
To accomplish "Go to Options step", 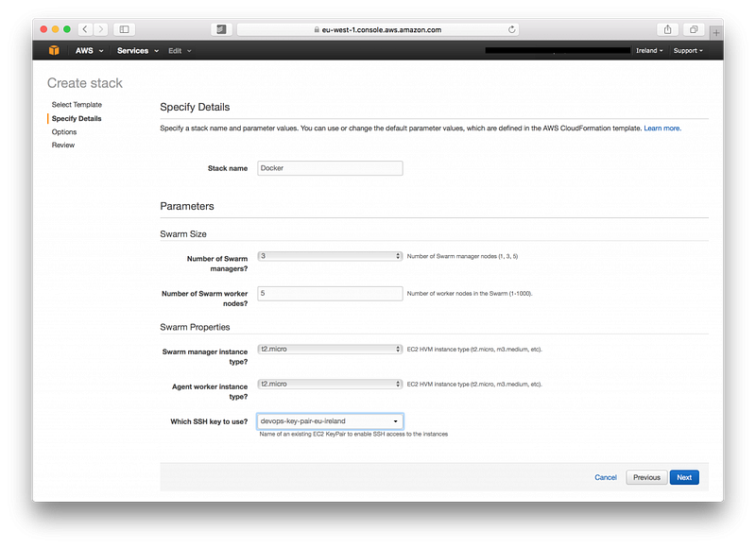I will tap(64, 132).
